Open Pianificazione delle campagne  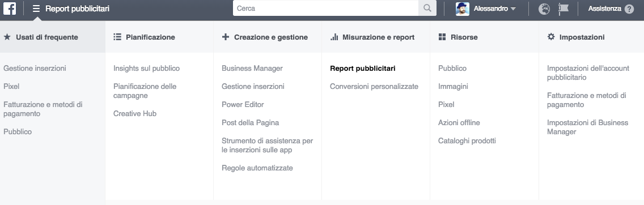[x=145, y=91]
